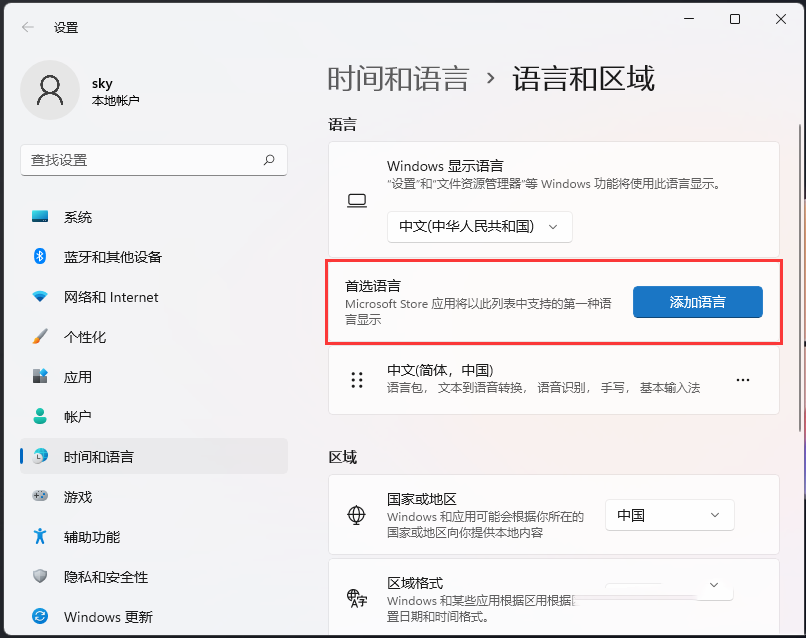This screenshot has width=806, height=638.
Task: Open 蓝牙和其他设备 settings
Action: (38, 256)
